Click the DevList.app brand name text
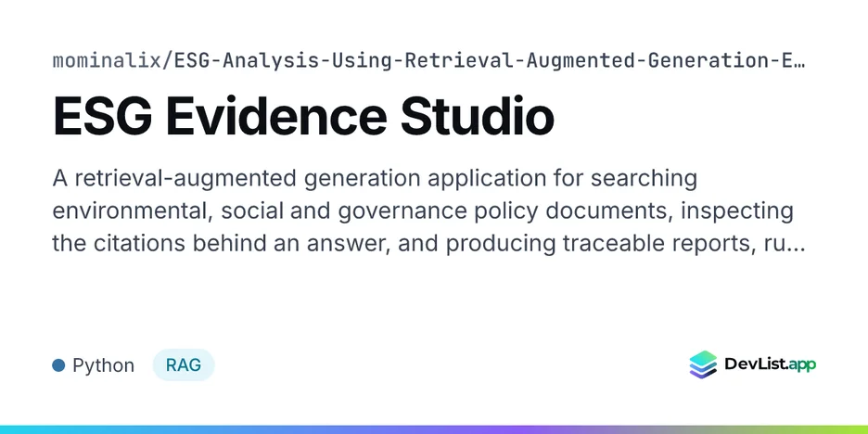 770,364
